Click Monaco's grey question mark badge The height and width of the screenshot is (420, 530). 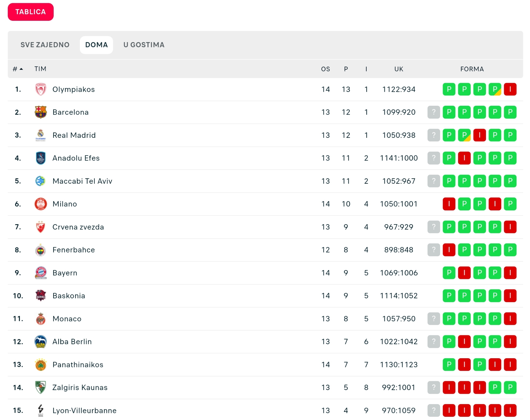[x=434, y=319]
